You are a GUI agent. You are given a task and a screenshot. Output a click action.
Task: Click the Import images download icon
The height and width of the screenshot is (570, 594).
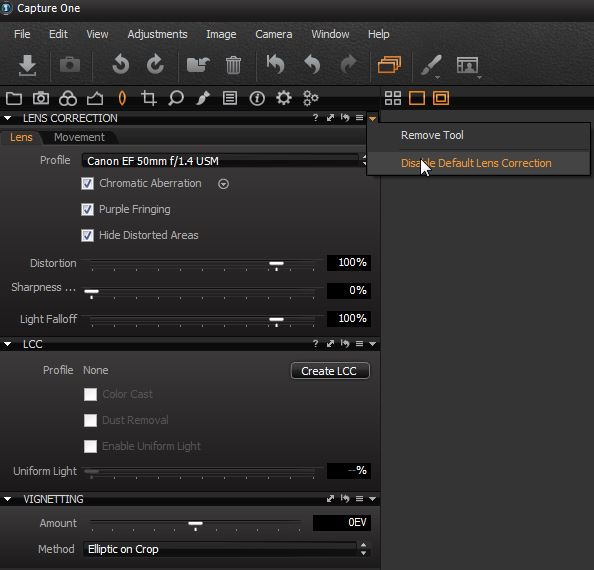27,65
